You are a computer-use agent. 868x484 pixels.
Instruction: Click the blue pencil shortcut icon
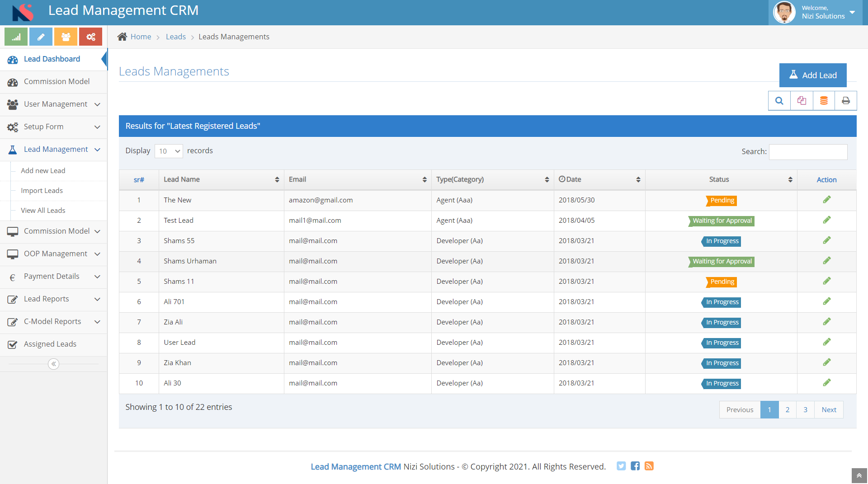point(41,37)
